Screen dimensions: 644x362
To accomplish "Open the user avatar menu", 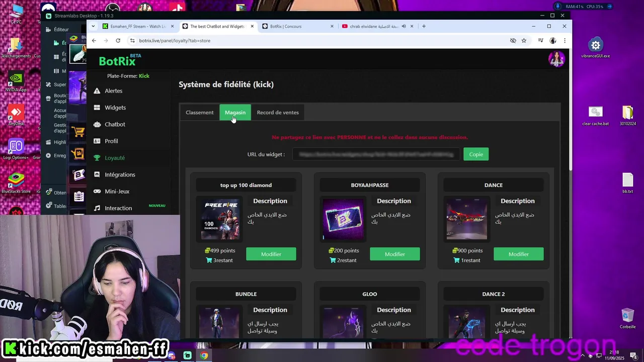I will 556,59.
